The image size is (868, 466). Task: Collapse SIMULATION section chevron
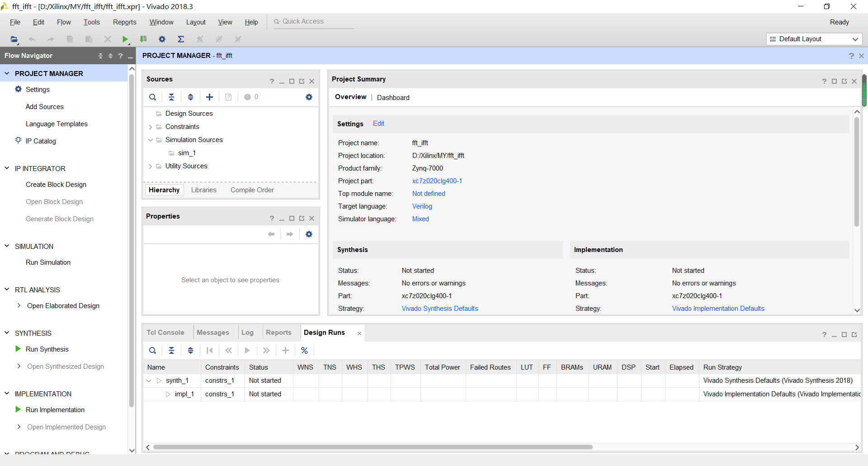tap(7, 246)
